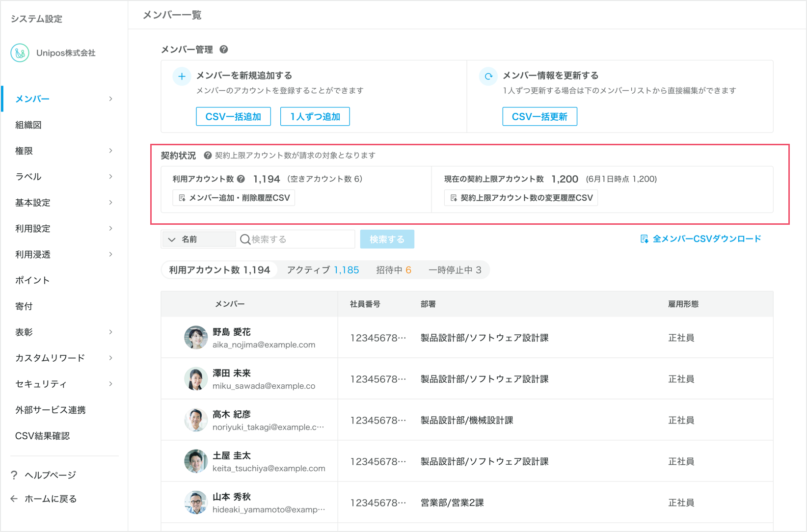Expand the 権限 sidebar chevron
The height and width of the screenshot is (532, 807).
click(x=111, y=151)
